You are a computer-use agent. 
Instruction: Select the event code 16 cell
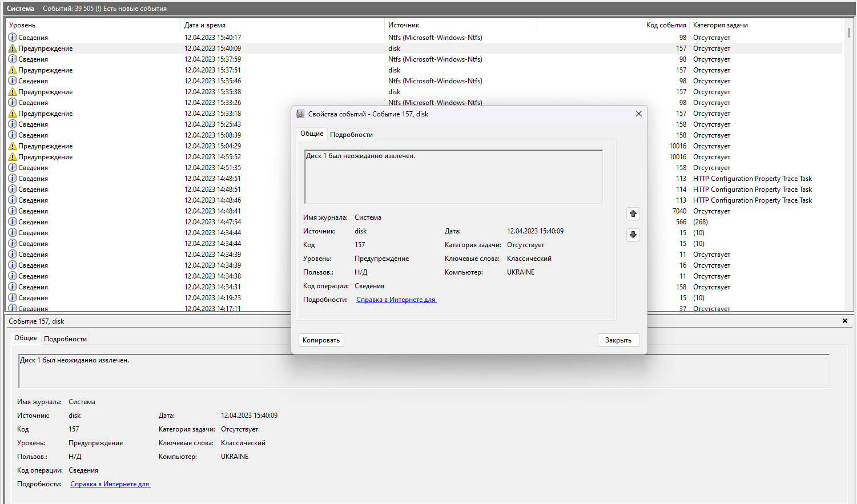click(x=683, y=265)
